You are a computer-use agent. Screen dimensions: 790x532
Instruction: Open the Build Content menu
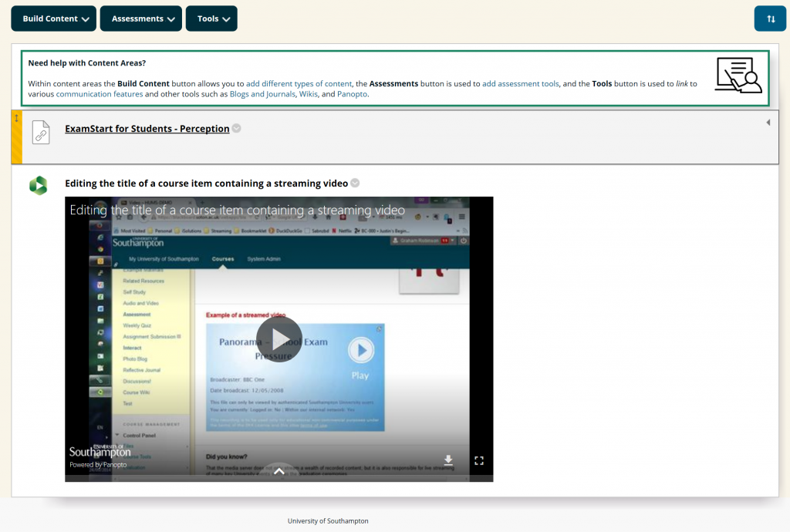coord(53,19)
